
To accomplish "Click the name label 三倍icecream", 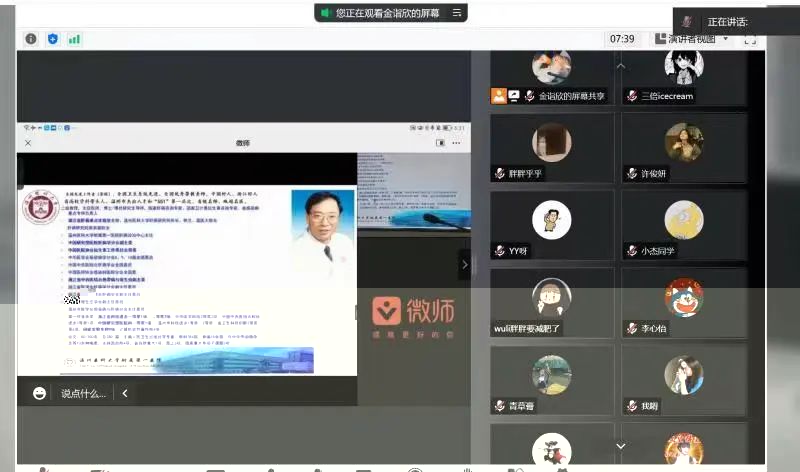I will tap(667, 96).
